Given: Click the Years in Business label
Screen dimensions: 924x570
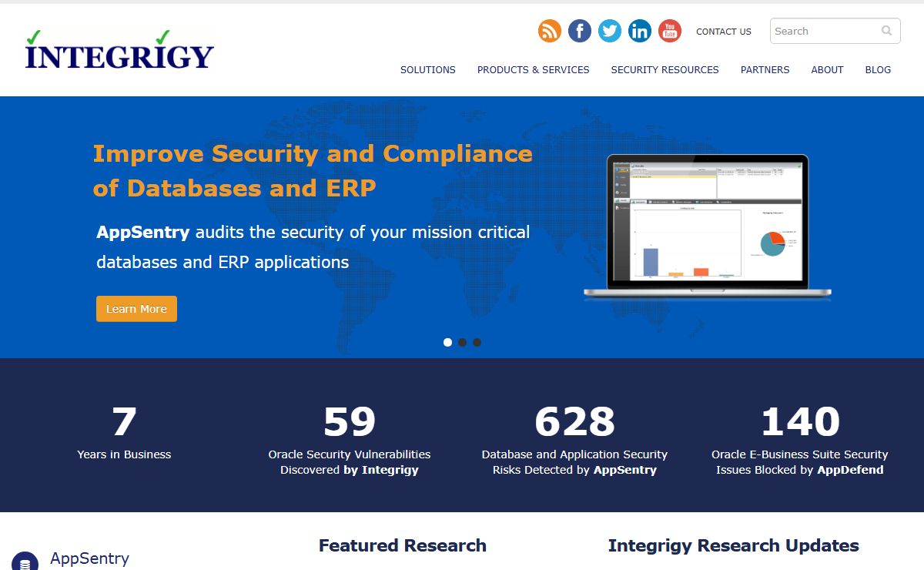Looking at the screenshot, I should click(124, 454).
